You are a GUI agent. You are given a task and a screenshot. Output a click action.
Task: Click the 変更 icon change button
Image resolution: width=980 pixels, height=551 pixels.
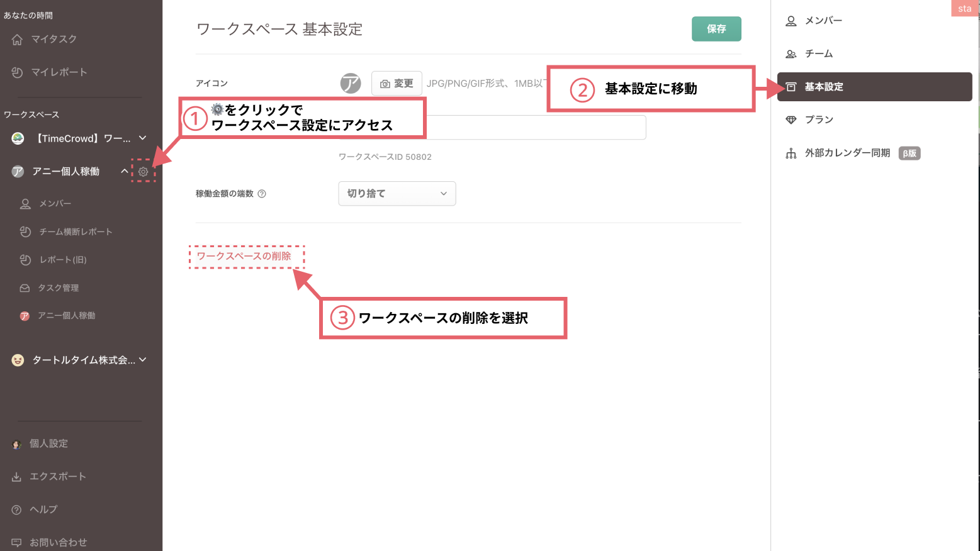(x=397, y=83)
